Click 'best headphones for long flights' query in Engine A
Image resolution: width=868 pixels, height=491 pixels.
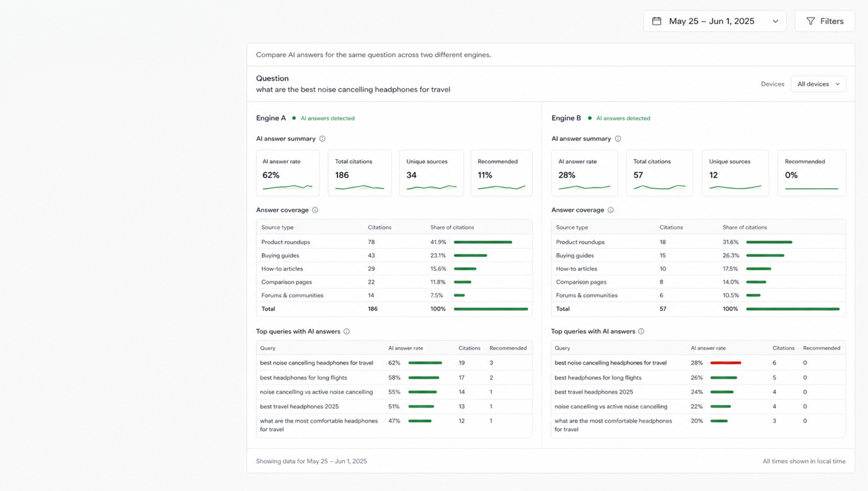click(303, 378)
